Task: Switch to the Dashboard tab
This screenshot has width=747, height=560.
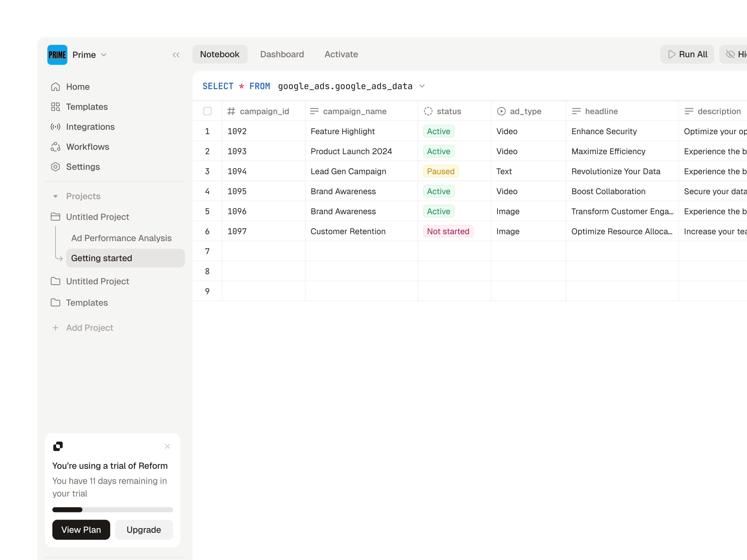Action: (x=282, y=54)
